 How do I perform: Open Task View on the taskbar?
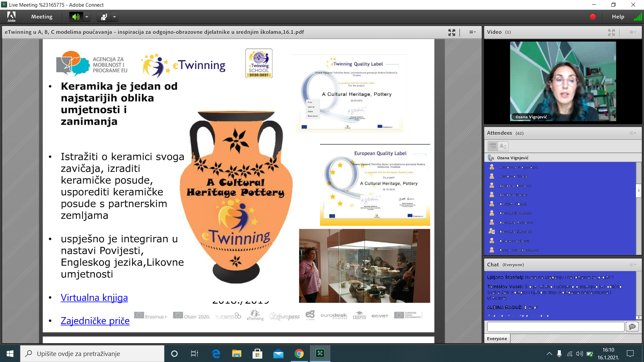coord(194,354)
